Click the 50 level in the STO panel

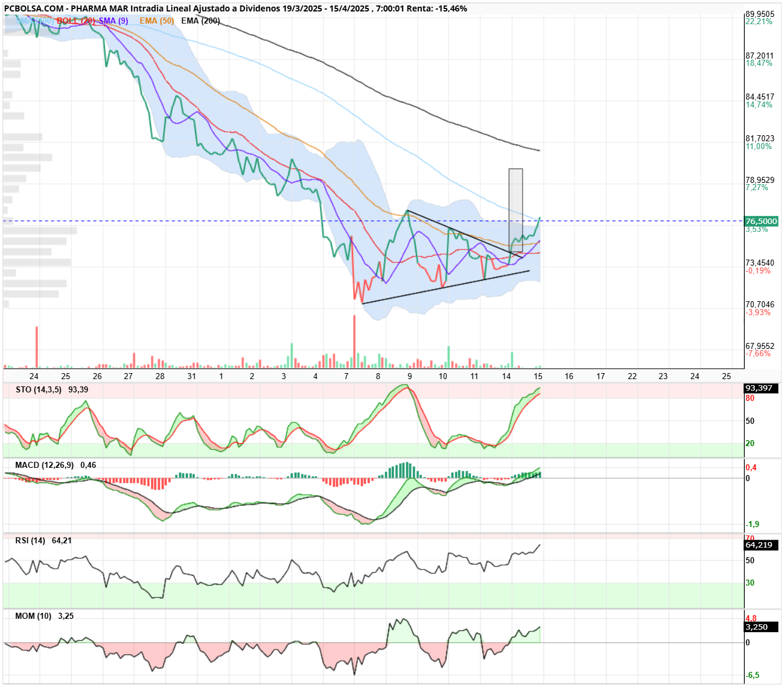(x=750, y=421)
